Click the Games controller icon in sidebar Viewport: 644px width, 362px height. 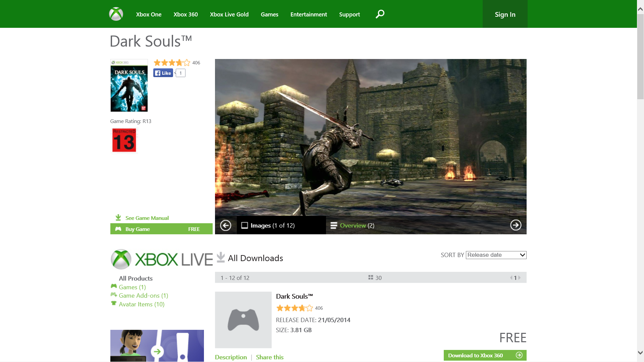(114, 286)
